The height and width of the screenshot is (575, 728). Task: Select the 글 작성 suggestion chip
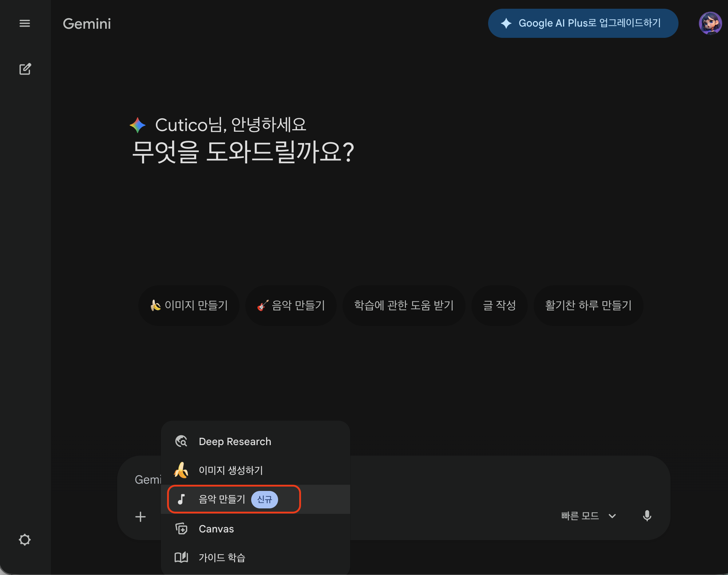[499, 305]
